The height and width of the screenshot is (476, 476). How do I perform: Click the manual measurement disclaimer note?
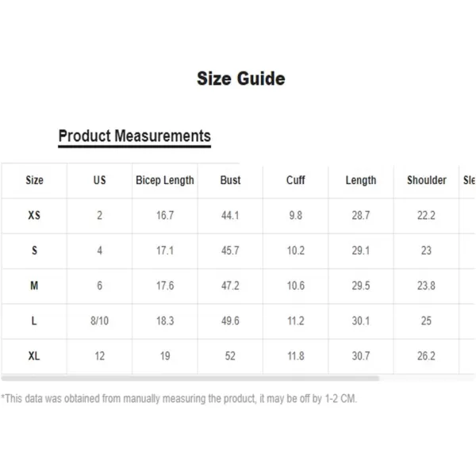[x=179, y=398]
